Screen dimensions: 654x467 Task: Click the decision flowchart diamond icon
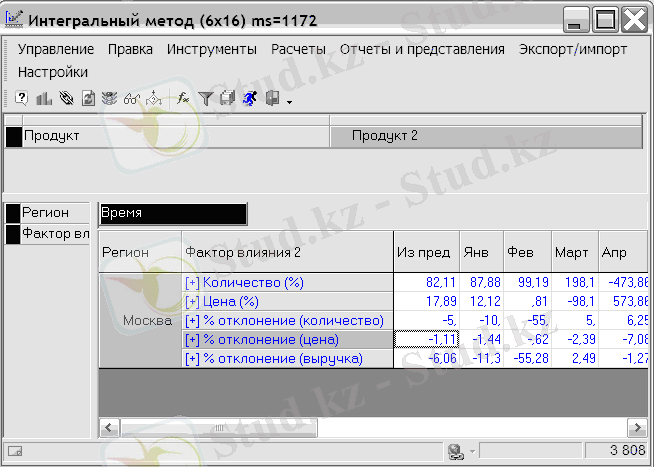point(154,98)
